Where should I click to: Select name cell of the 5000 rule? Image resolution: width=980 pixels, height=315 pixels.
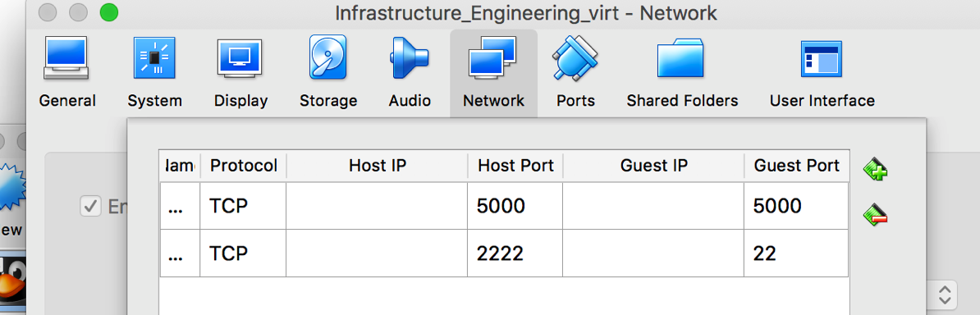tap(180, 206)
